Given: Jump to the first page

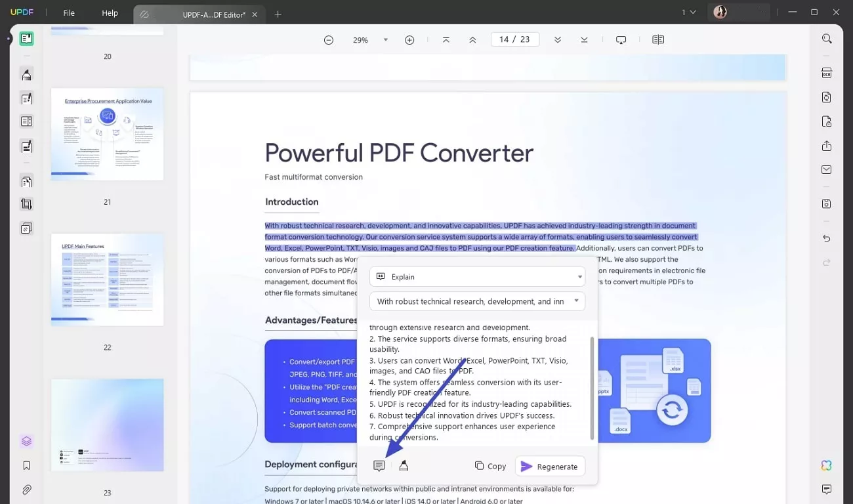Looking at the screenshot, I should pyautogui.click(x=446, y=40).
